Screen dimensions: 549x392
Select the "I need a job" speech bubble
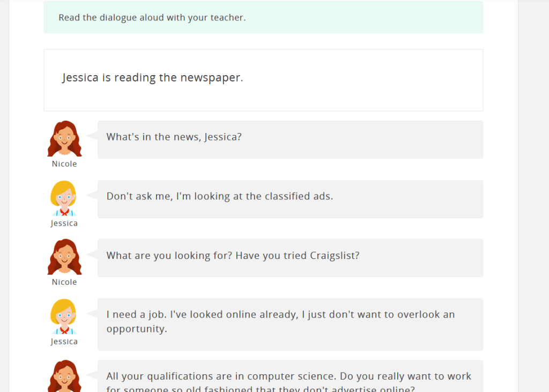290,324
